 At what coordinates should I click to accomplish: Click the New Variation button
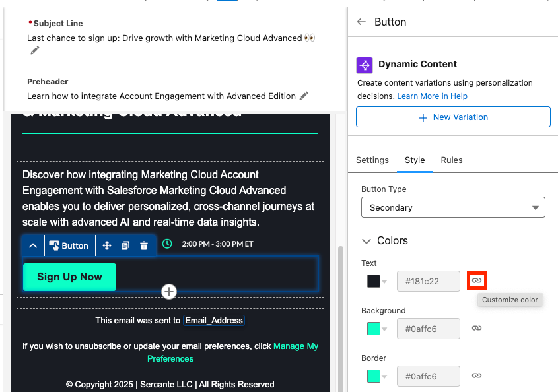(x=453, y=117)
